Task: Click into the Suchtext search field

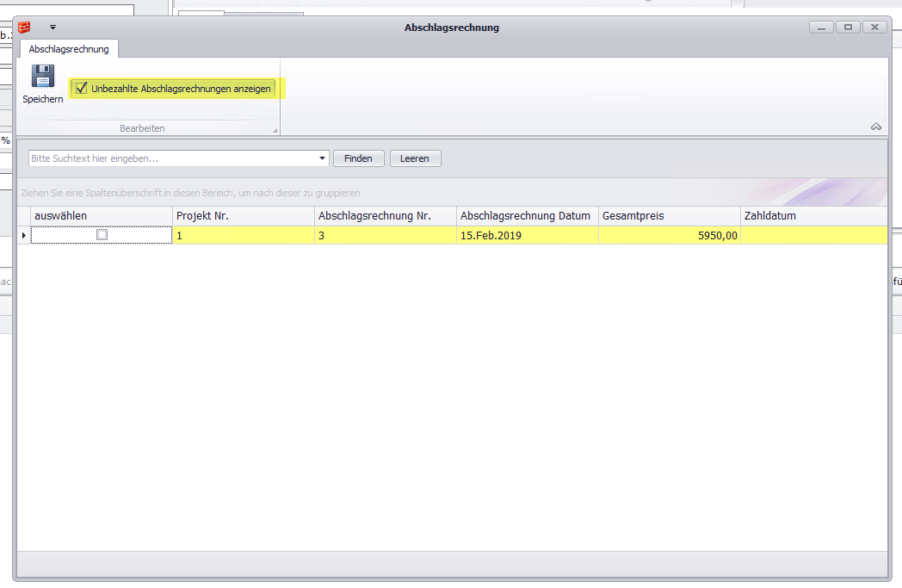Action: pos(172,158)
